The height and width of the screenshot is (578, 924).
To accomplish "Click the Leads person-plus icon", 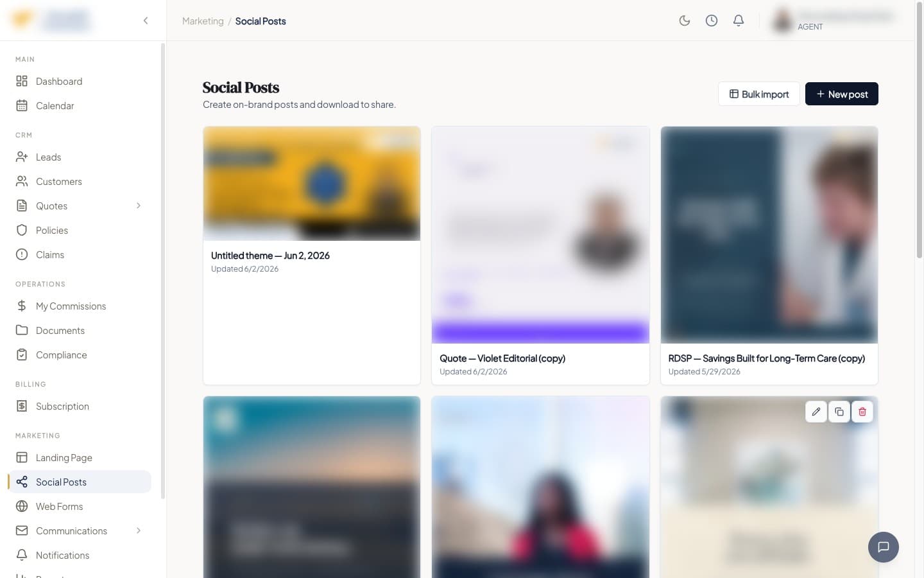I will point(22,157).
